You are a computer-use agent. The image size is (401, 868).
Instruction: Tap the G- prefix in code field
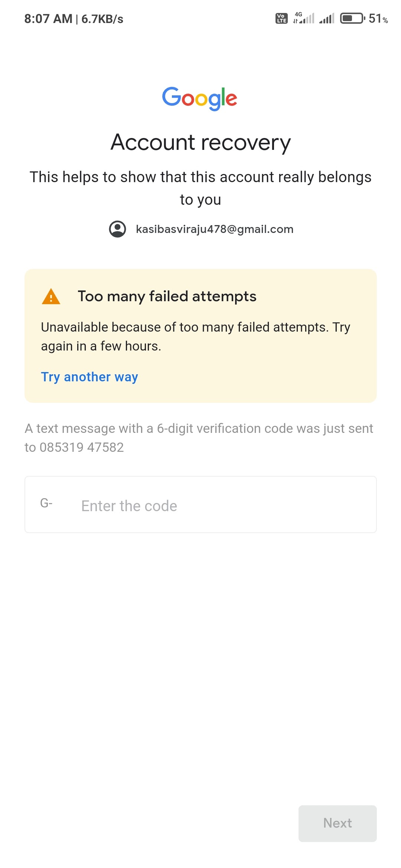[x=46, y=503]
